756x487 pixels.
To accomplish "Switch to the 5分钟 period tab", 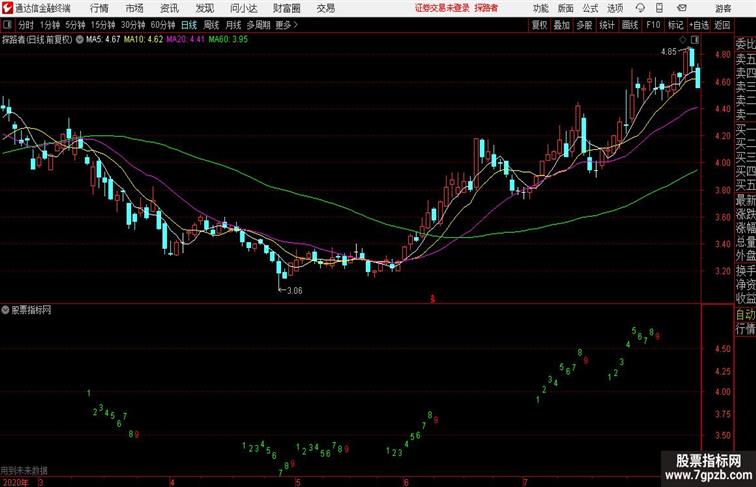I will tap(75, 25).
